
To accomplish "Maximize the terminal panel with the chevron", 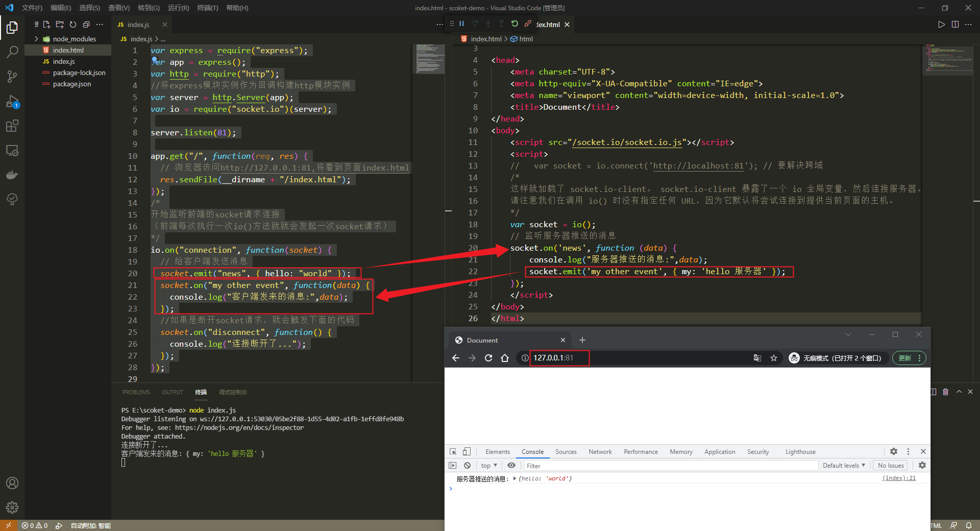I will click(x=959, y=392).
